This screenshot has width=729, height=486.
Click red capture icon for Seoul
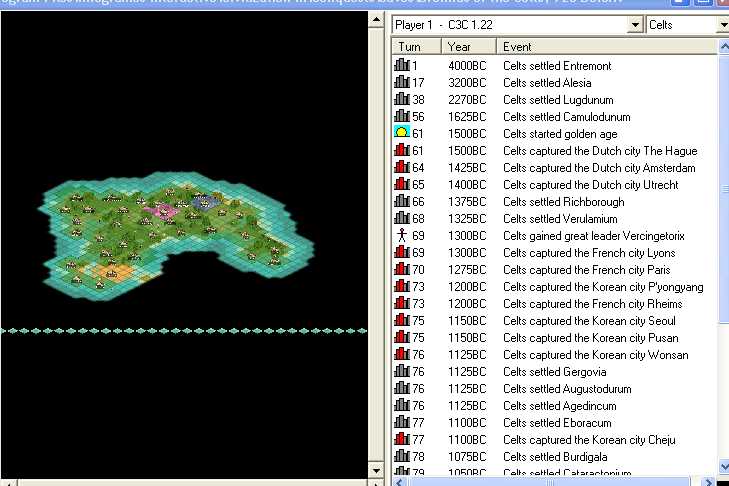(402, 320)
